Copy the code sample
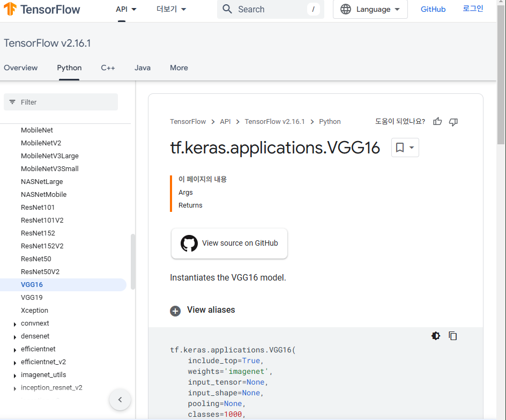506x420 pixels. click(x=453, y=336)
